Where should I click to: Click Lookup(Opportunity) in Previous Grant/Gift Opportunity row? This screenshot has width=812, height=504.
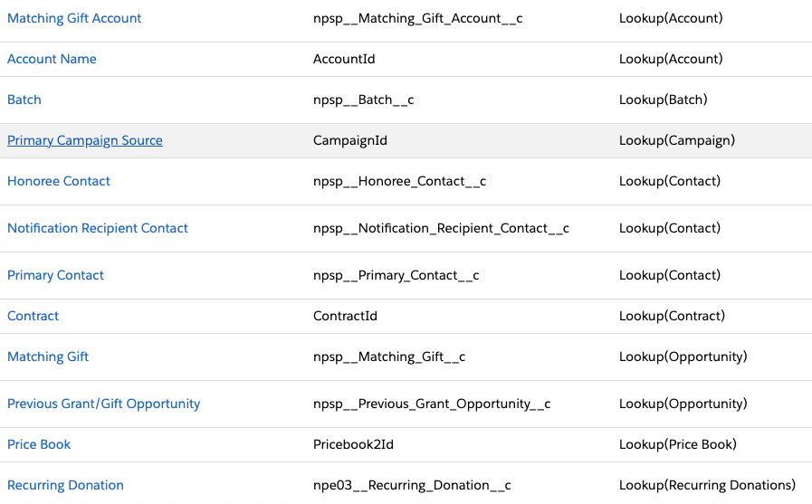[683, 404]
